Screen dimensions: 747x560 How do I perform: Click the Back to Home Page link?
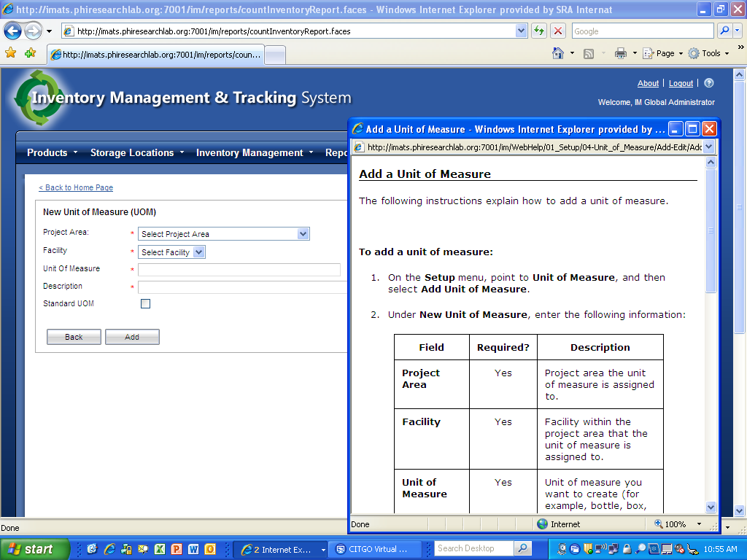pos(76,187)
